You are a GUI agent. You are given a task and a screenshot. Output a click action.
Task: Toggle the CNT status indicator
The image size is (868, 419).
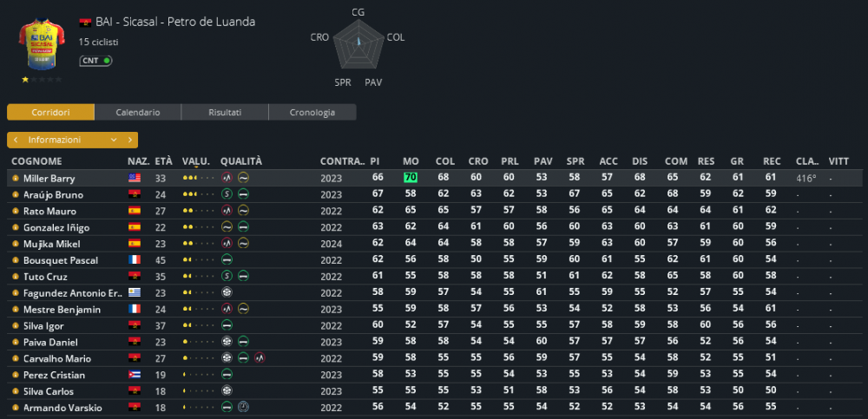(x=95, y=61)
